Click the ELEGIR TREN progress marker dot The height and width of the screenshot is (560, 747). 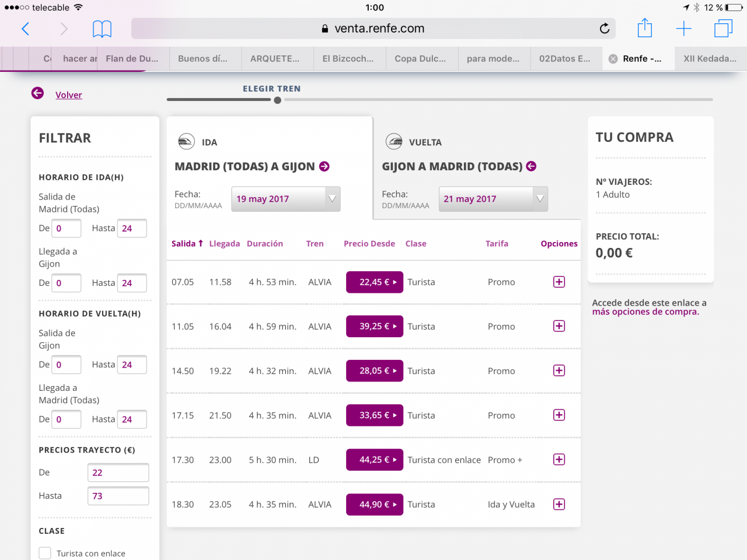click(x=278, y=100)
